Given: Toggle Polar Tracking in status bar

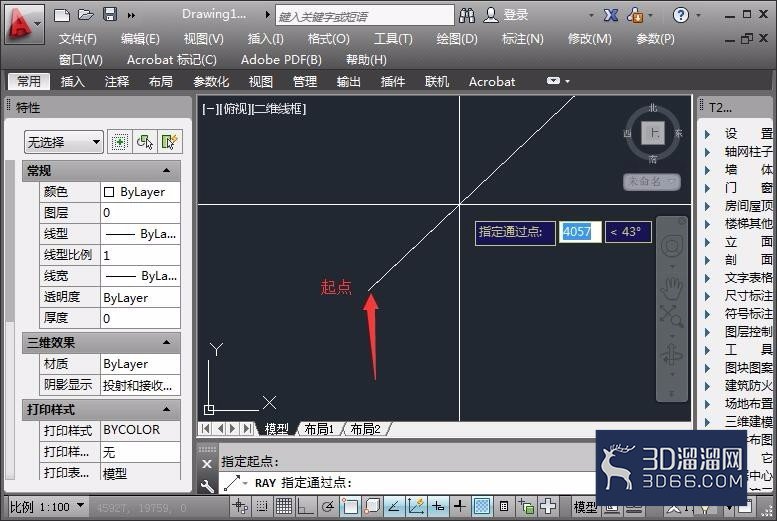Looking at the screenshot, I should (327, 507).
